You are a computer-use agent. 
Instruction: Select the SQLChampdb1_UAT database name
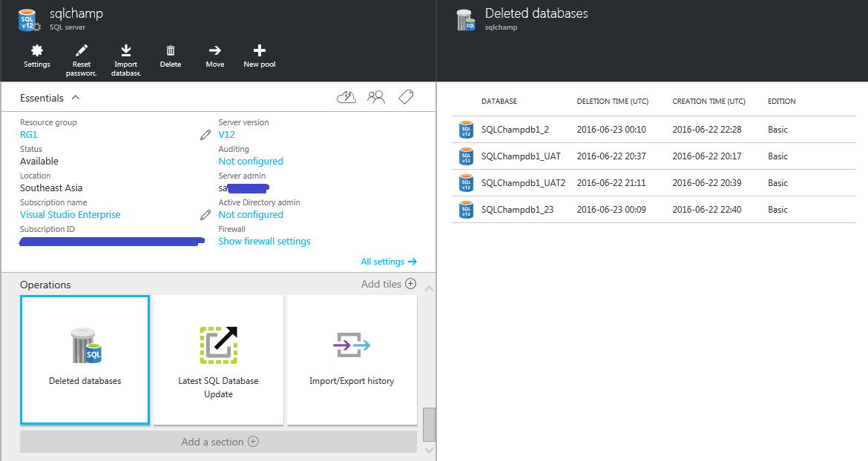[x=521, y=156]
